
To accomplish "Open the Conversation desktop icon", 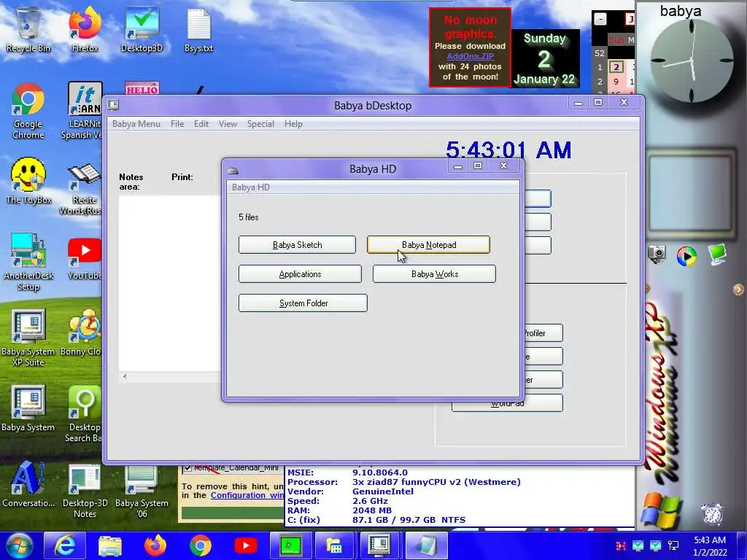I will coord(28,484).
